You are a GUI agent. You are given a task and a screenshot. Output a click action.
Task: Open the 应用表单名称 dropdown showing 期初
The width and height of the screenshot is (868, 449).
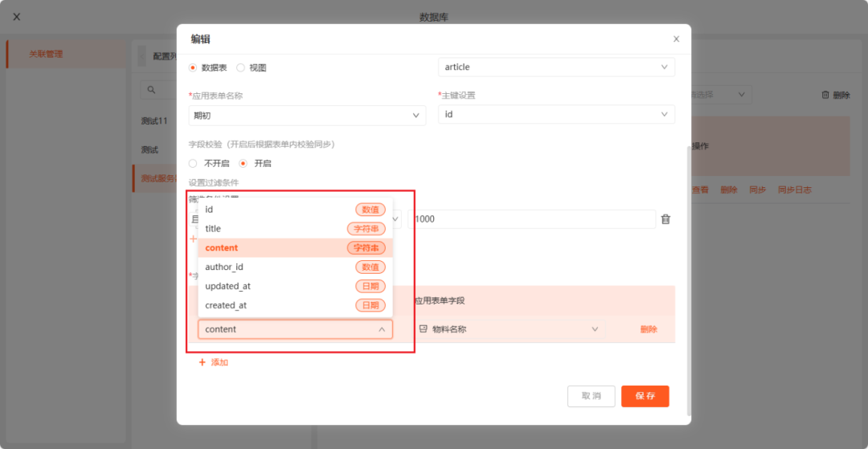point(307,116)
